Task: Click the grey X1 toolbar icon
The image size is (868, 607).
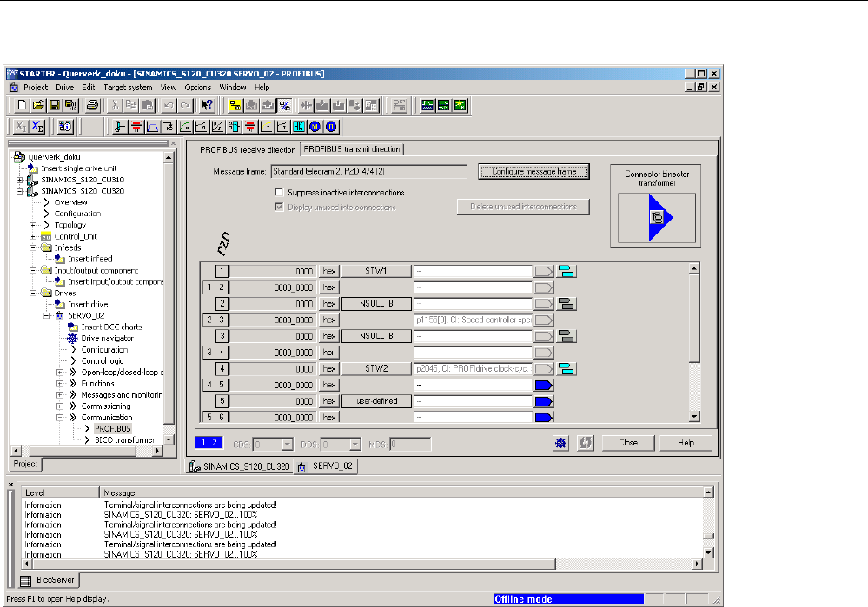Action: coord(21,127)
